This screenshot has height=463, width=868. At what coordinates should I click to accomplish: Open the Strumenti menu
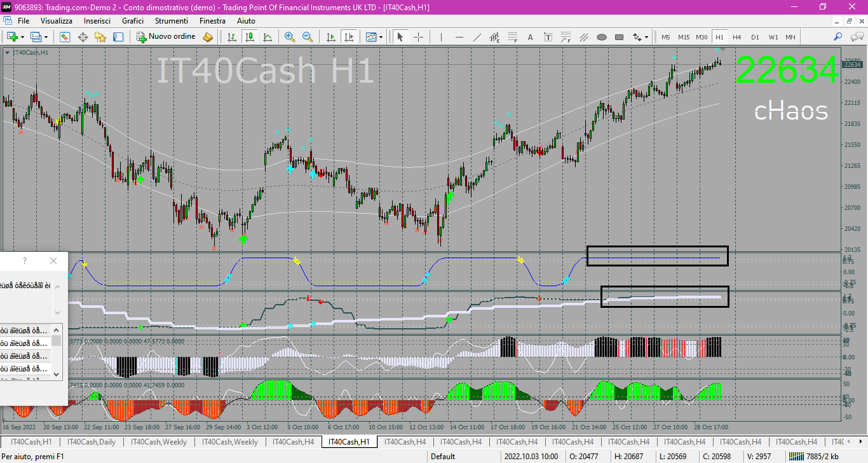[x=172, y=21]
